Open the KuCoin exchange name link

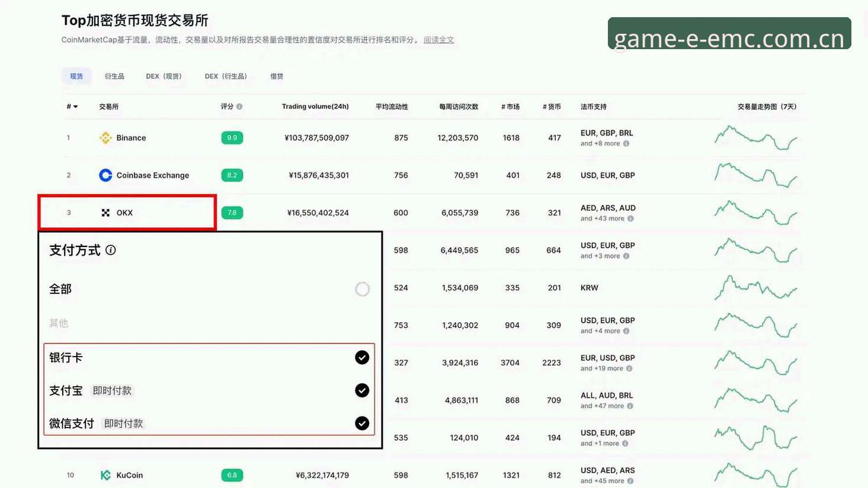(x=130, y=475)
